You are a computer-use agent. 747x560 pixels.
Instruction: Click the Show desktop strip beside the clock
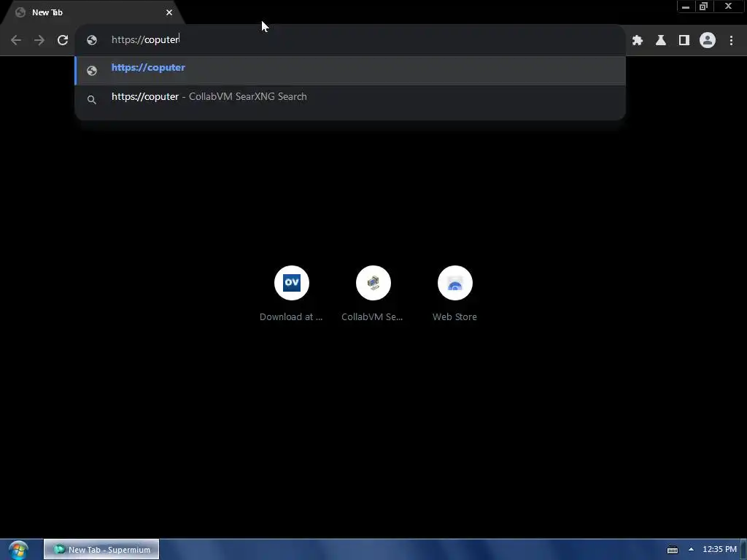743,550
